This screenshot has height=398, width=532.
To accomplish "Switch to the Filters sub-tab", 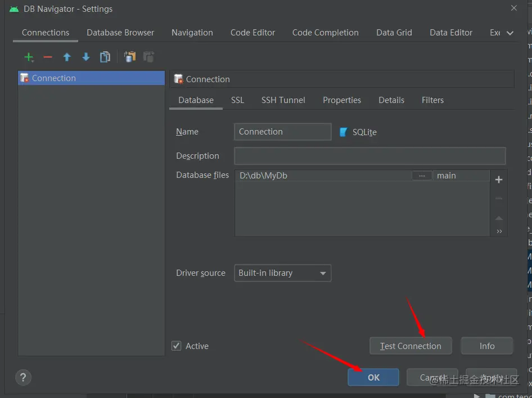I will coord(432,100).
